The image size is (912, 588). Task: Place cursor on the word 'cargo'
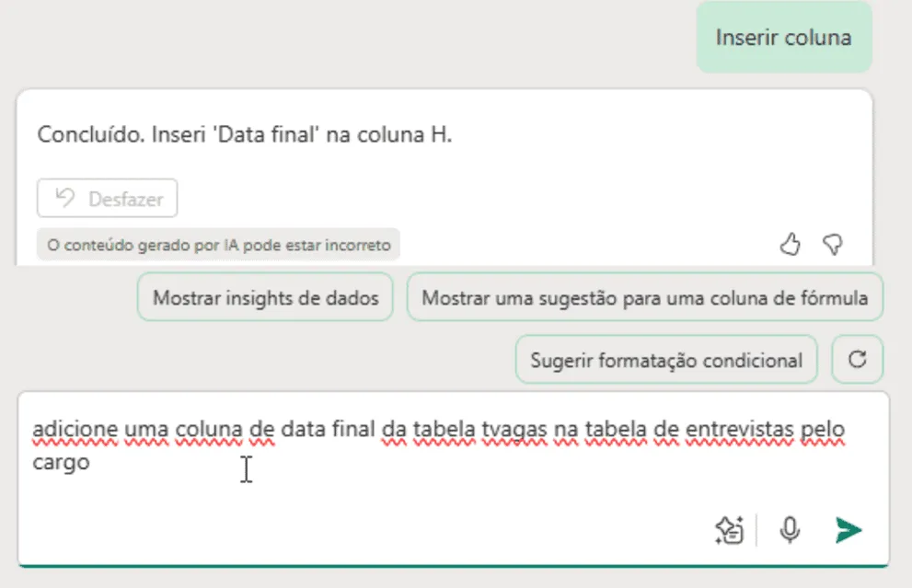tap(61, 463)
